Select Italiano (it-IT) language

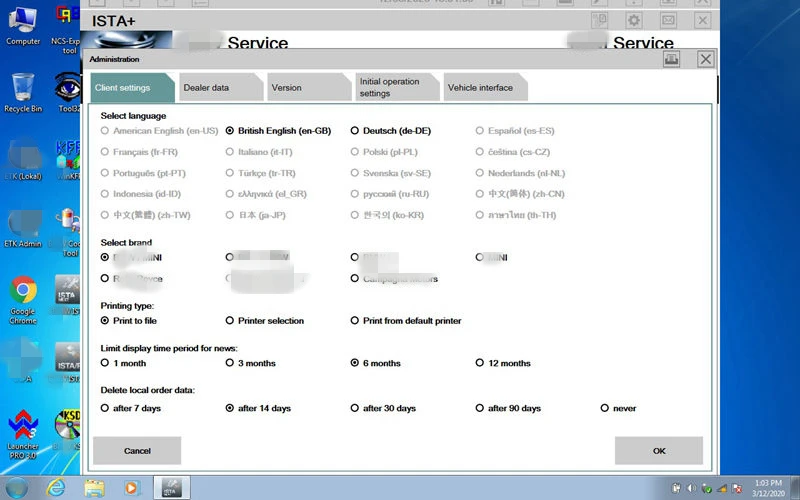click(x=259, y=152)
